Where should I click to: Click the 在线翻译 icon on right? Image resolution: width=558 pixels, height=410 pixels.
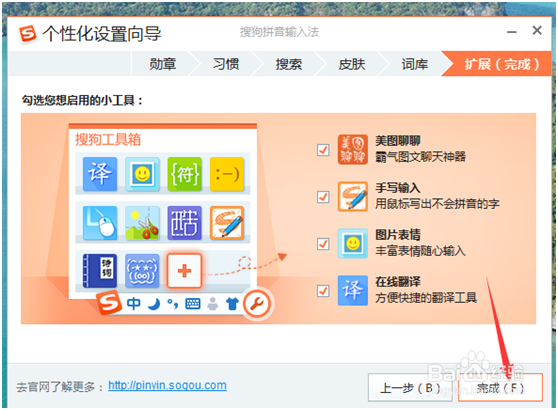coord(353,291)
